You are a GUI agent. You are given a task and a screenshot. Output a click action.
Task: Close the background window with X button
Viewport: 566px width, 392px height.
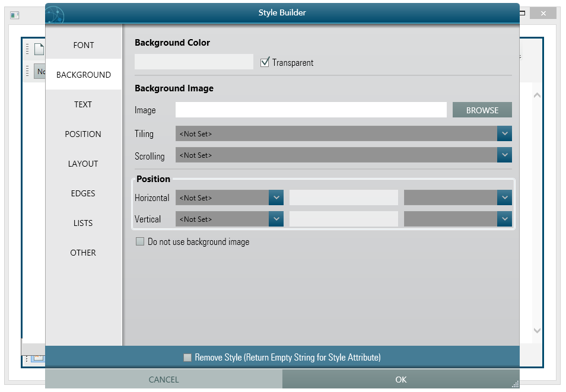pyautogui.click(x=543, y=13)
